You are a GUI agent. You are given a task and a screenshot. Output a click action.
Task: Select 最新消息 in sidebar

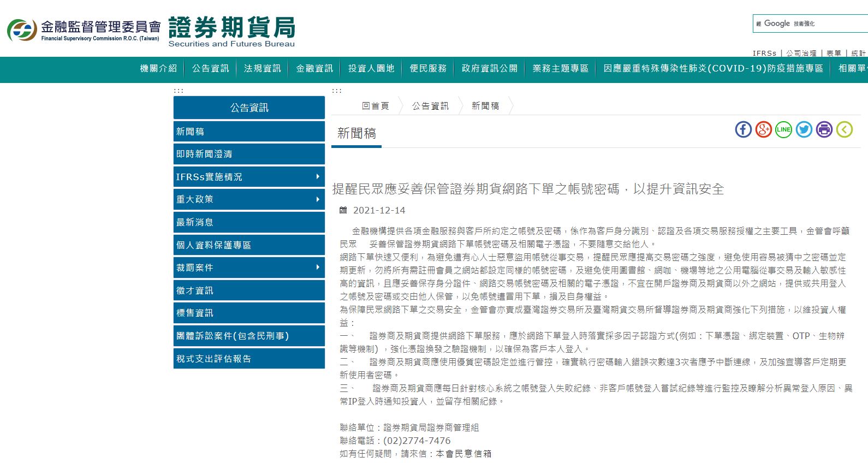pos(249,222)
